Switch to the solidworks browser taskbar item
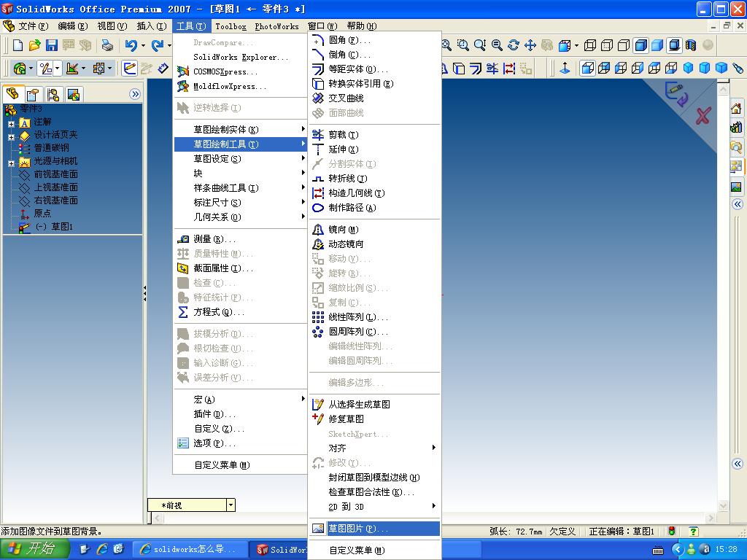This screenshot has height=560, width=747. tap(189, 550)
